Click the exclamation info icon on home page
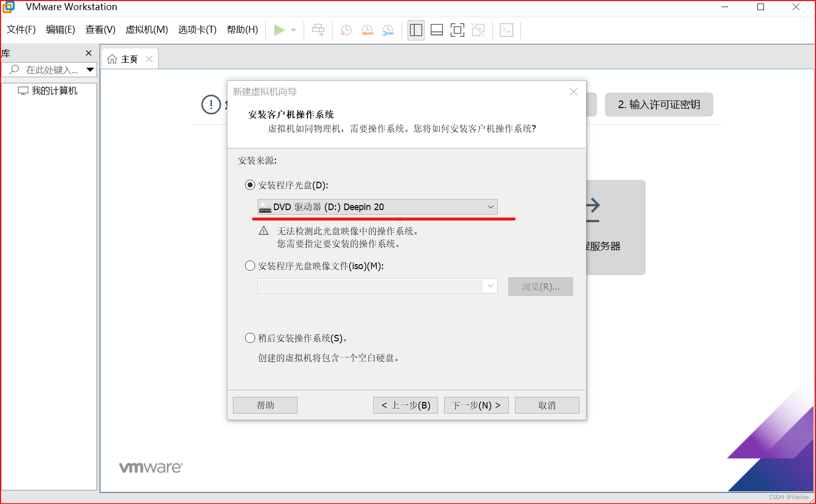816x504 pixels. coord(211,105)
